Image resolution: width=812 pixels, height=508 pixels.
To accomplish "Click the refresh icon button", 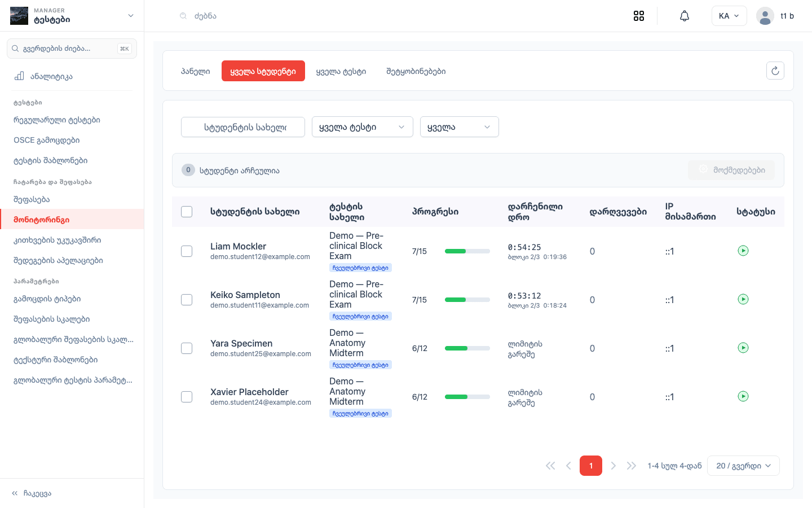I will point(775,71).
